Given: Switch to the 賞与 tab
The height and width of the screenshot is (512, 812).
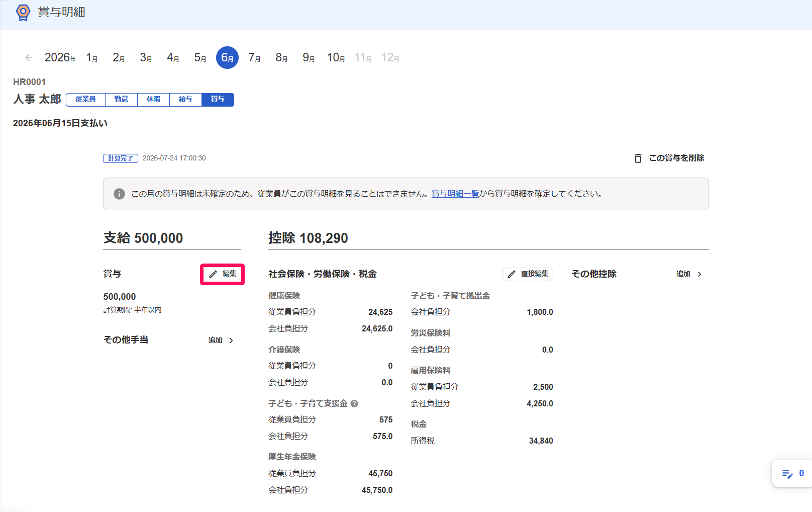Looking at the screenshot, I should coord(218,100).
